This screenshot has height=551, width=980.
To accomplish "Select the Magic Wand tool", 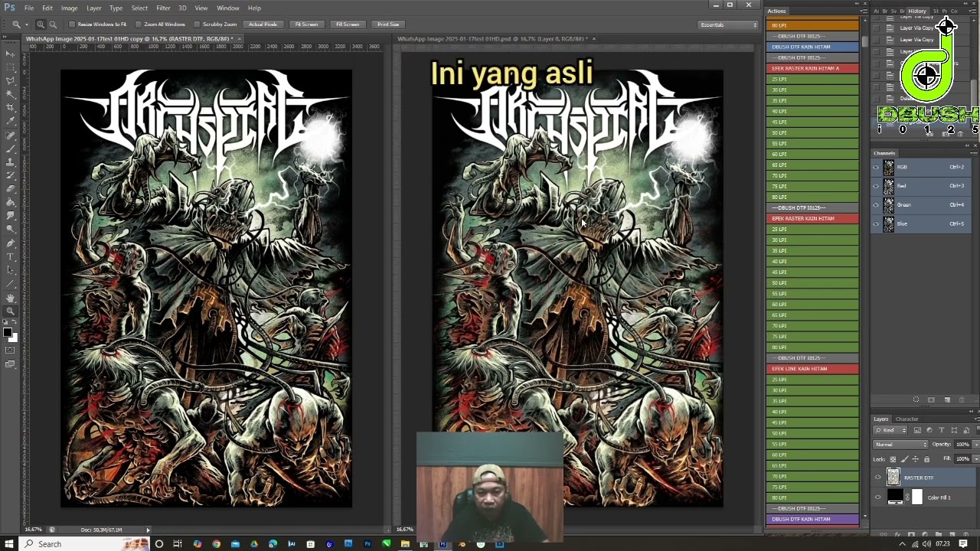I will click(10, 94).
